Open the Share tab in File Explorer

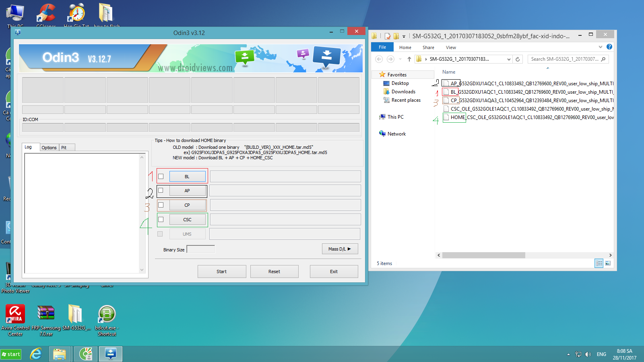[428, 47]
